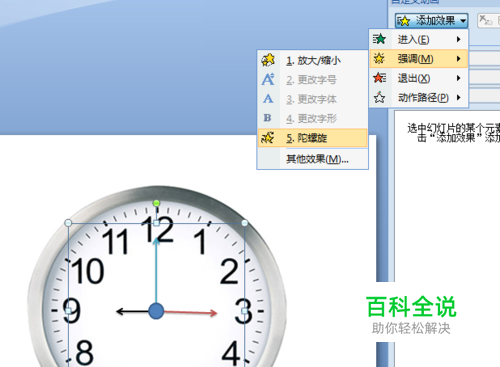The width and height of the screenshot is (500, 367).
Task: Click the 陀螺旋 spinning star icon
Action: [268, 137]
